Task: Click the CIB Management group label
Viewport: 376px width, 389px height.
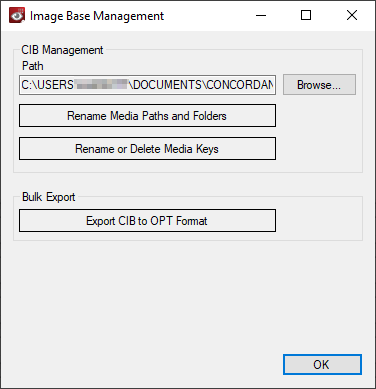Action: point(62,50)
